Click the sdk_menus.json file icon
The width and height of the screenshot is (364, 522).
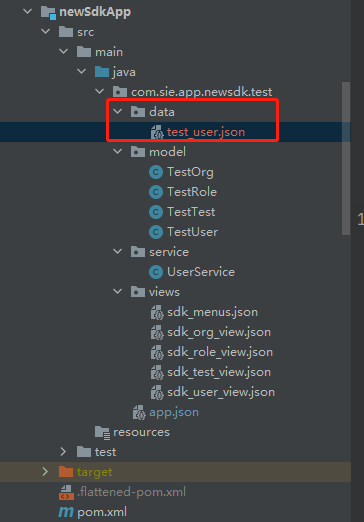(x=157, y=312)
